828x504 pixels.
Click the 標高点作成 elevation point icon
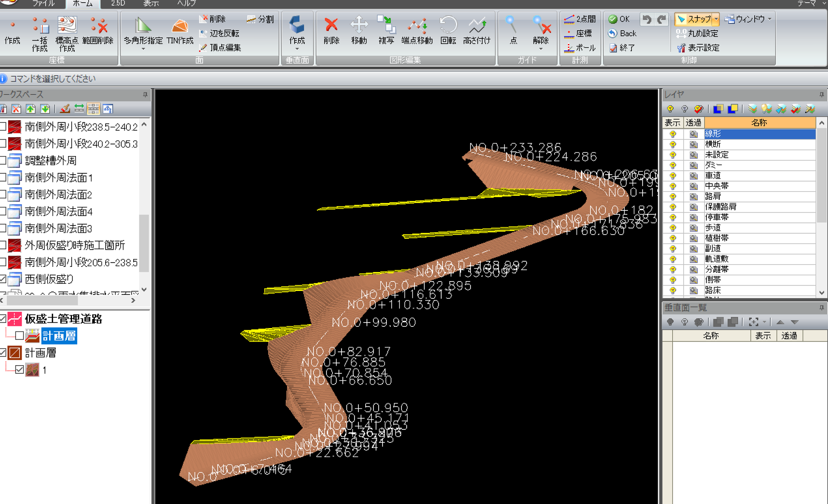67,34
